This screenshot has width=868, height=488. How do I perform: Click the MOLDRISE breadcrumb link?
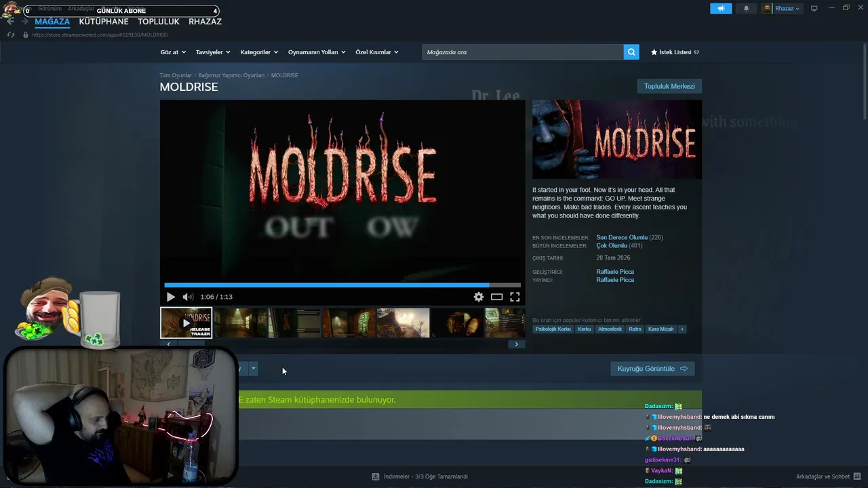pyautogui.click(x=284, y=75)
